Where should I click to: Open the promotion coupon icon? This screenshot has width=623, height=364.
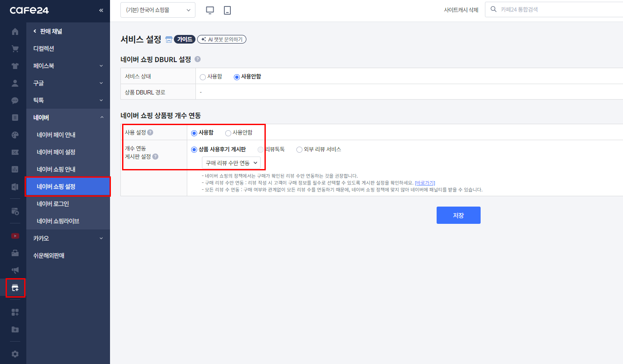point(15,152)
